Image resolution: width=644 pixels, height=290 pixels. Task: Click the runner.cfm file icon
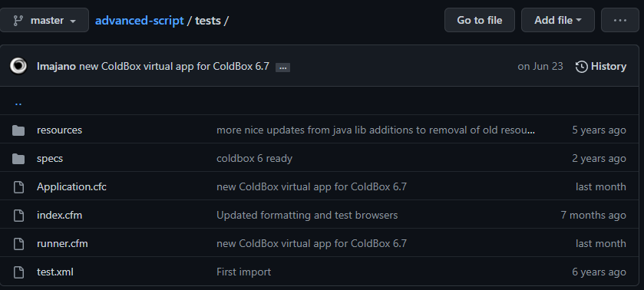pos(18,243)
